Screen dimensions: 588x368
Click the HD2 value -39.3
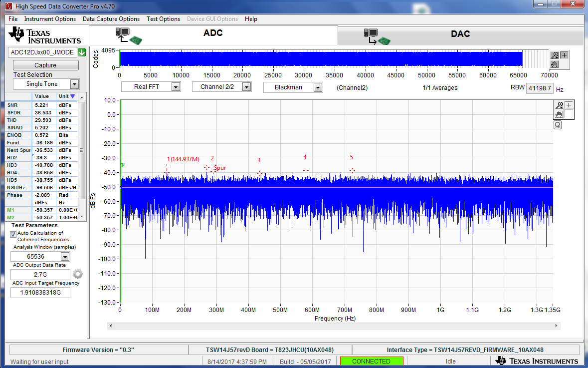(x=41, y=158)
